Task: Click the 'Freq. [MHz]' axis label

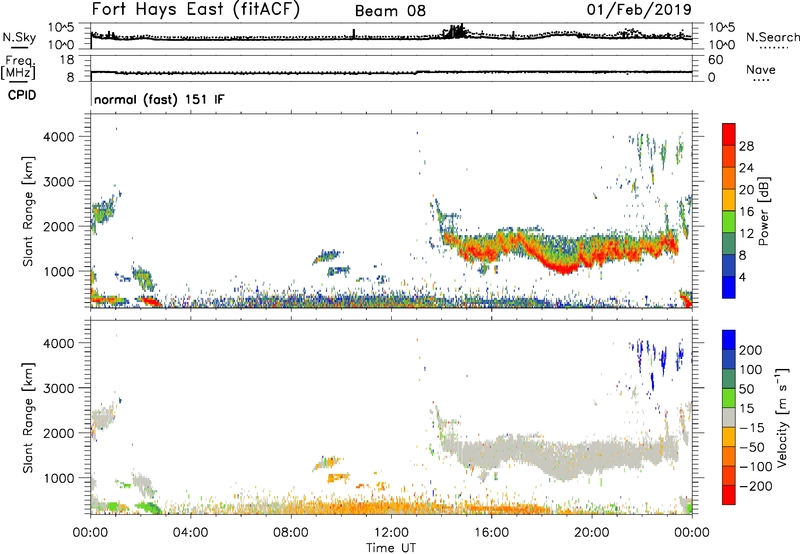Action: click(18, 68)
